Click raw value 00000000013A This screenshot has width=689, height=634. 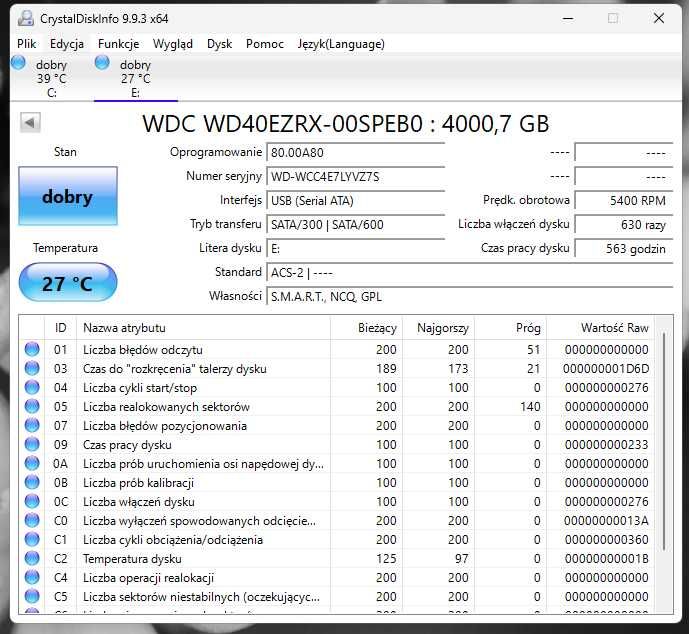(606, 521)
